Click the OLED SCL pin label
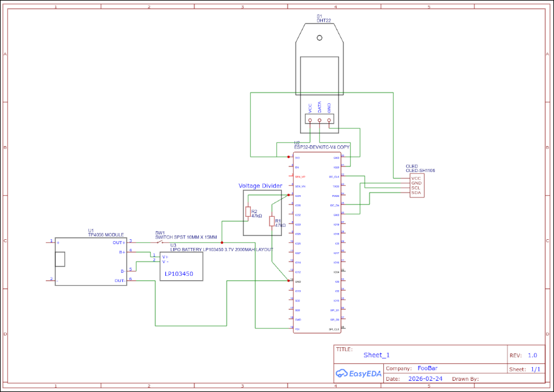Image resolution: width=554 pixels, height=392 pixels. click(415, 188)
